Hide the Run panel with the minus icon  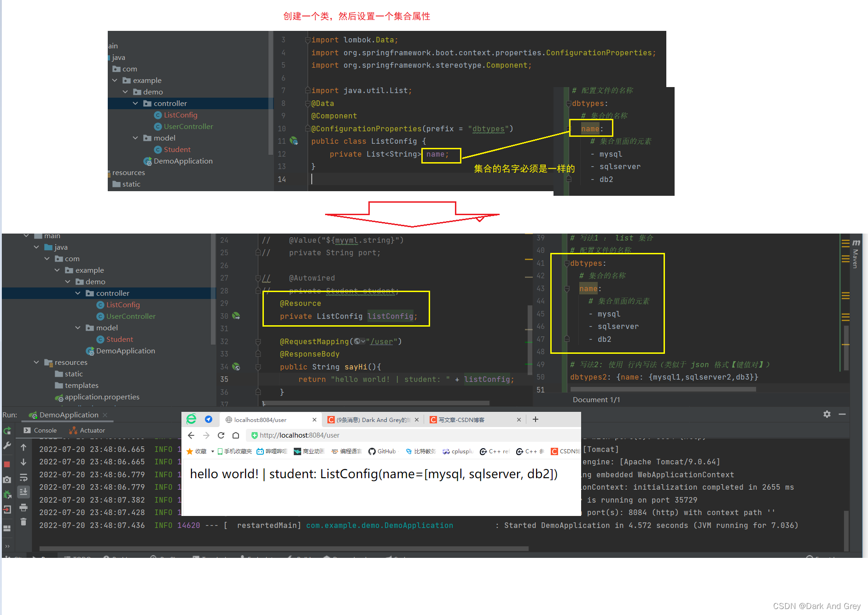click(x=842, y=414)
